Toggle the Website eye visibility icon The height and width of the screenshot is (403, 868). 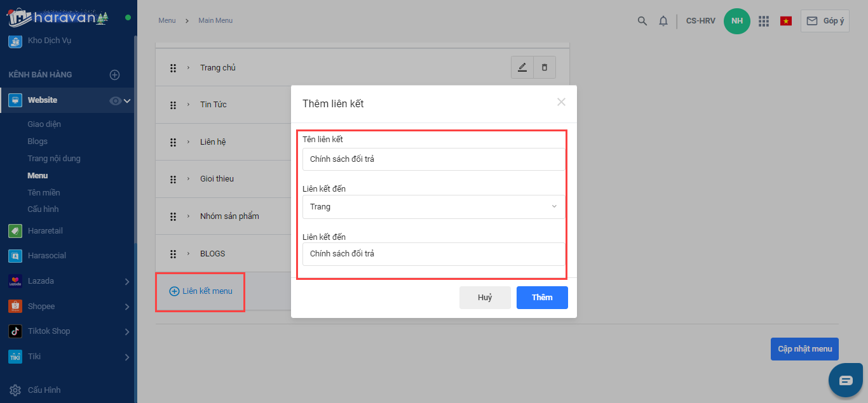pyautogui.click(x=115, y=100)
